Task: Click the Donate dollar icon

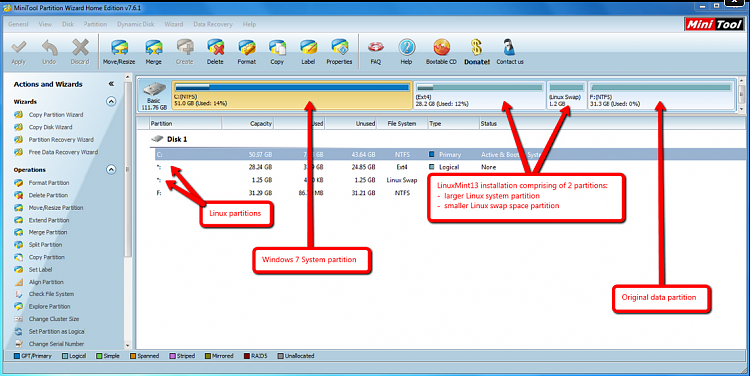Action: (476, 47)
